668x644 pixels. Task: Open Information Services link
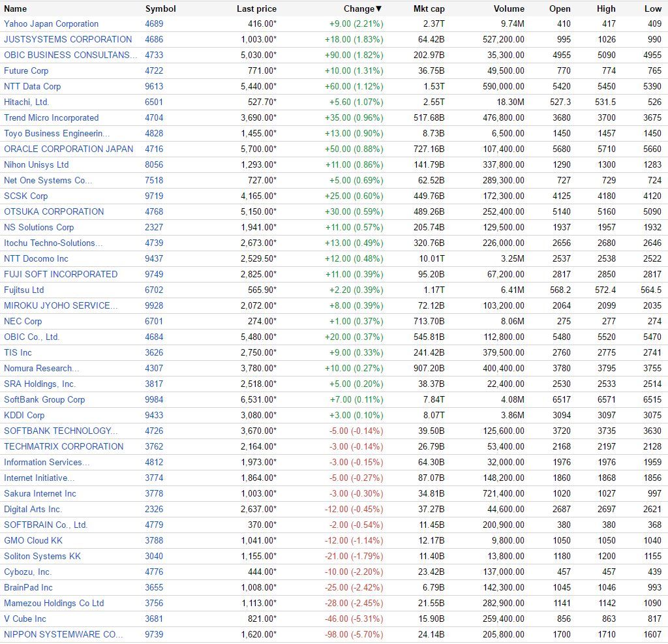point(46,463)
